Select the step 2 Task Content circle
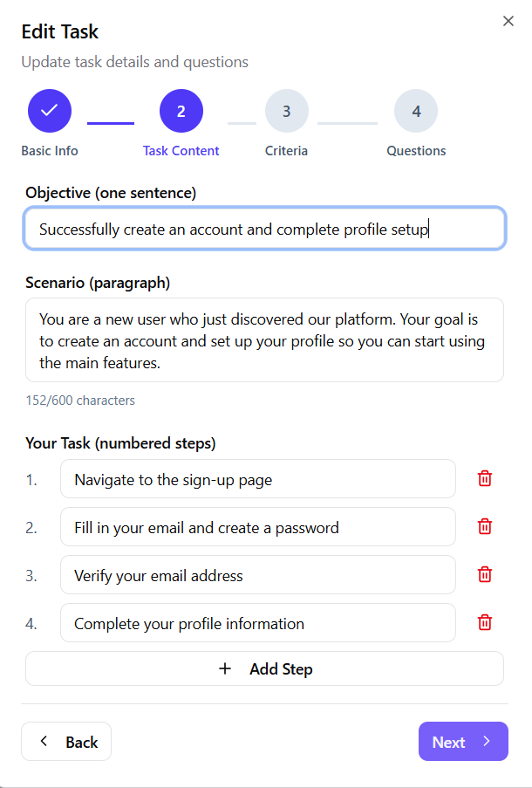The width and height of the screenshot is (532, 788). [x=181, y=111]
